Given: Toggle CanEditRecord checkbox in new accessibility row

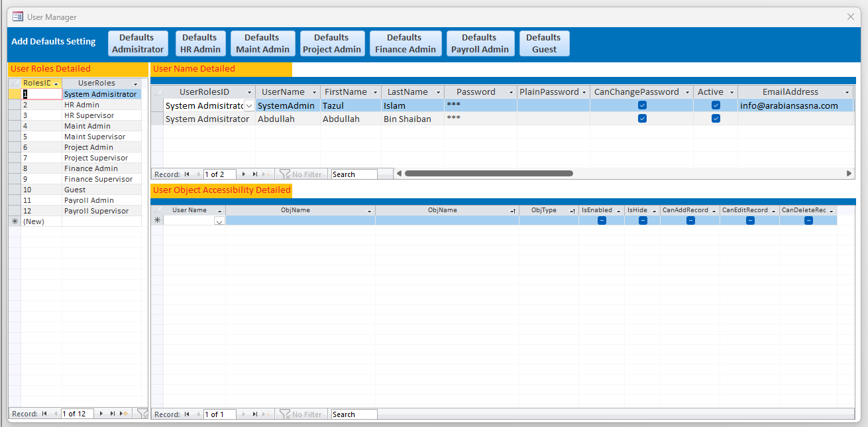Looking at the screenshot, I should (x=750, y=221).
